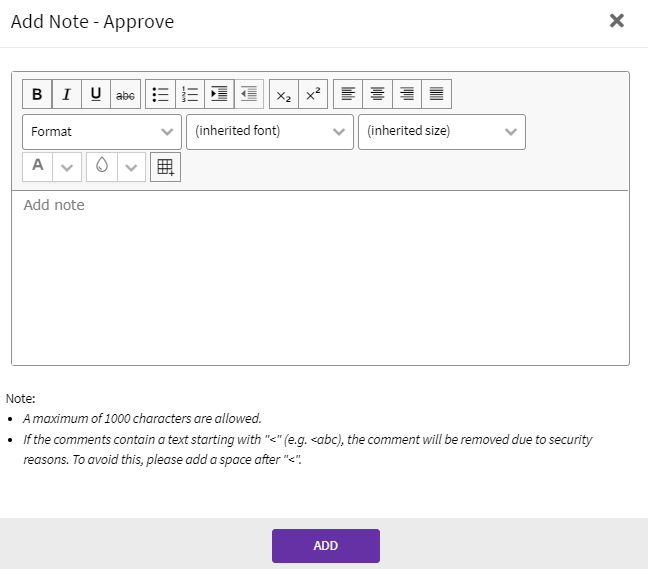648x569 pixels.
Task: Center align the text
Action: click(377, 95)
